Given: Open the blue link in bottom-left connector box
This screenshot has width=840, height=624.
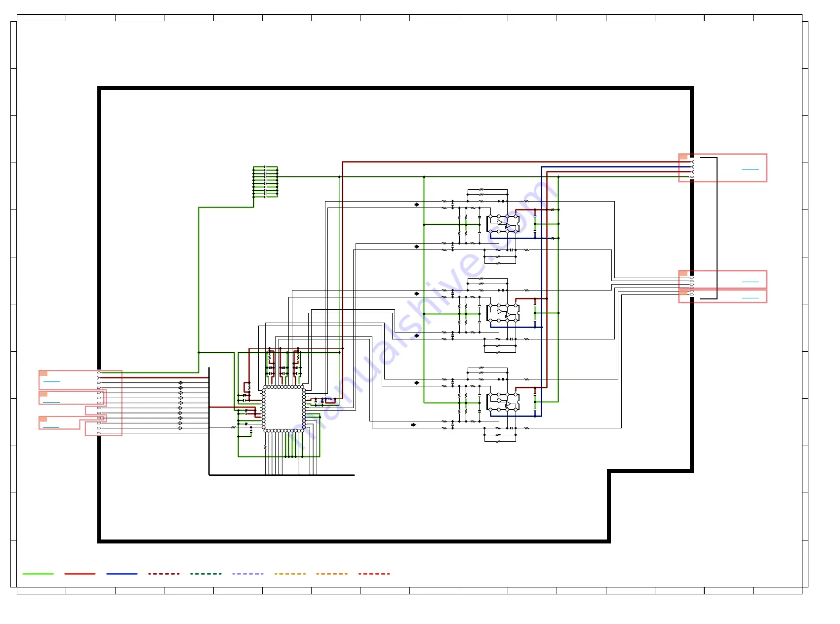Looking at the screenshot, I should click(51, 427).
